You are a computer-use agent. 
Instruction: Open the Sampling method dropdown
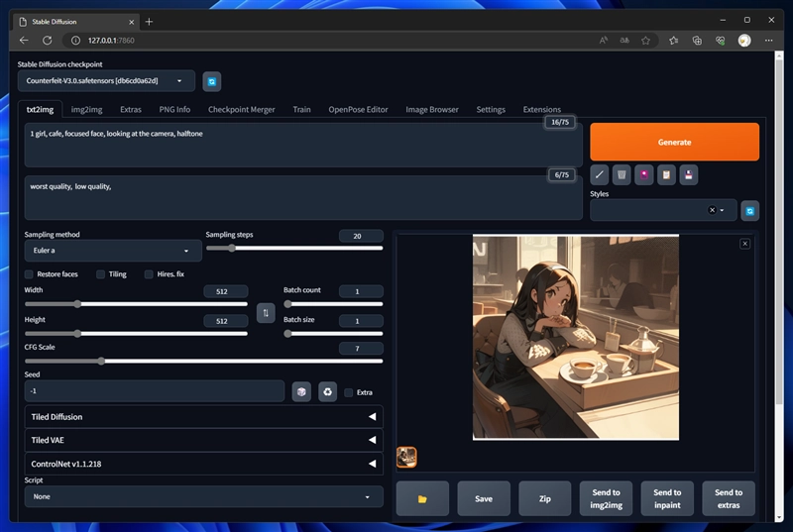pyautogui.click(x=113, y=251)
